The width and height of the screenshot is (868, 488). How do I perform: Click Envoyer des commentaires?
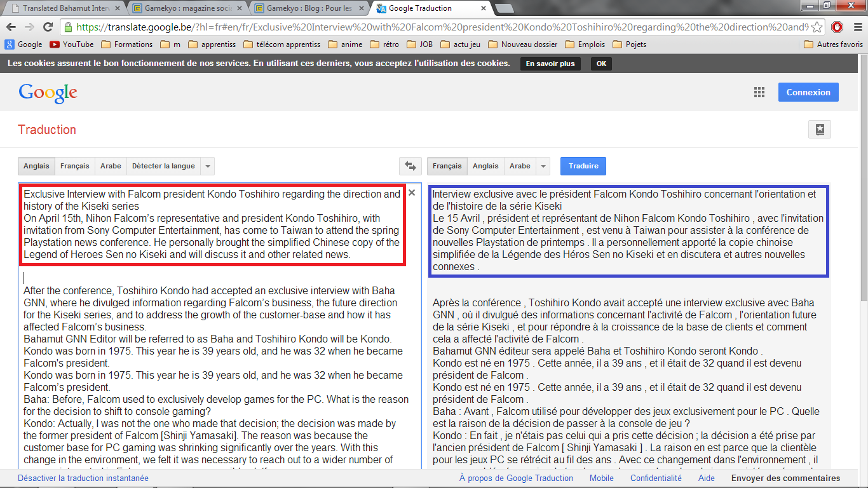pos(785,478)
